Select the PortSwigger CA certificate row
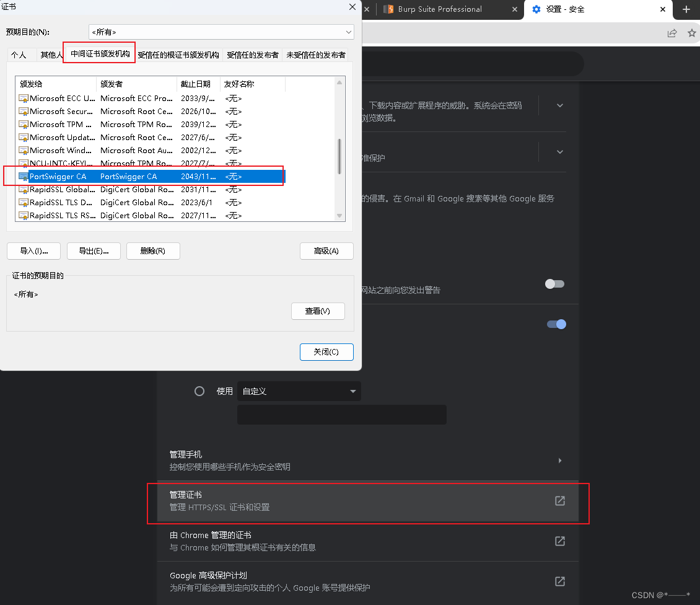 pyautogui.click(x=151, y=177)
